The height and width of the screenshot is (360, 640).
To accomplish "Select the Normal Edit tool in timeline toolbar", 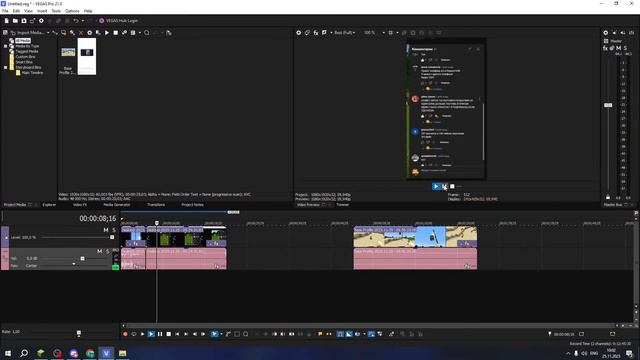I will (214, 334).
